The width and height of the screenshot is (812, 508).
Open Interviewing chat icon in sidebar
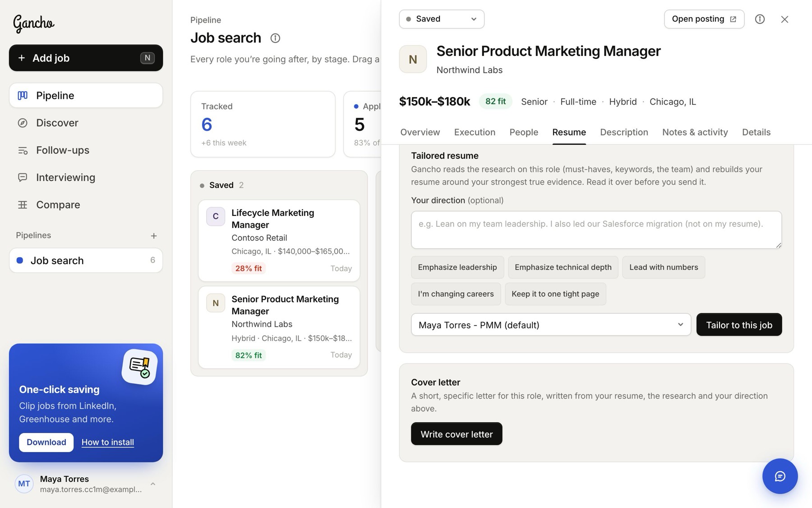point(23,177)
